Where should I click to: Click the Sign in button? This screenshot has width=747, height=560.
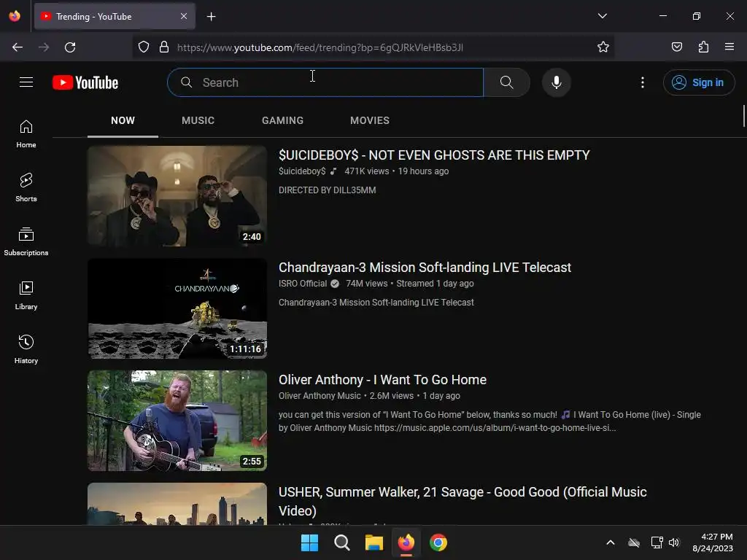point(698,82)
